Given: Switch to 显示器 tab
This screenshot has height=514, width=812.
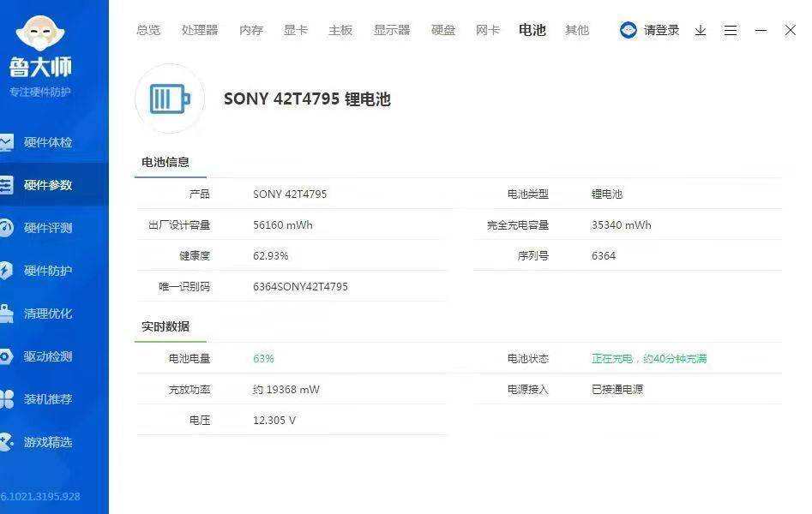Looking at the screenshot, I should 392,30.
